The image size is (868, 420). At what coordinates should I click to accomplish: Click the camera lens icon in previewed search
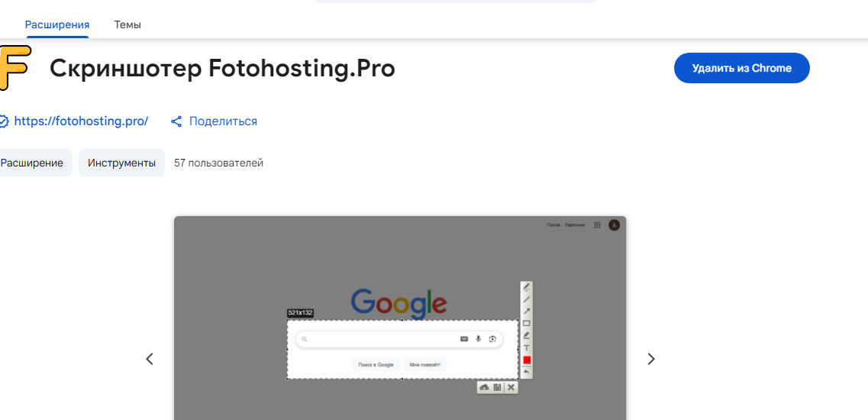point(492,339)
